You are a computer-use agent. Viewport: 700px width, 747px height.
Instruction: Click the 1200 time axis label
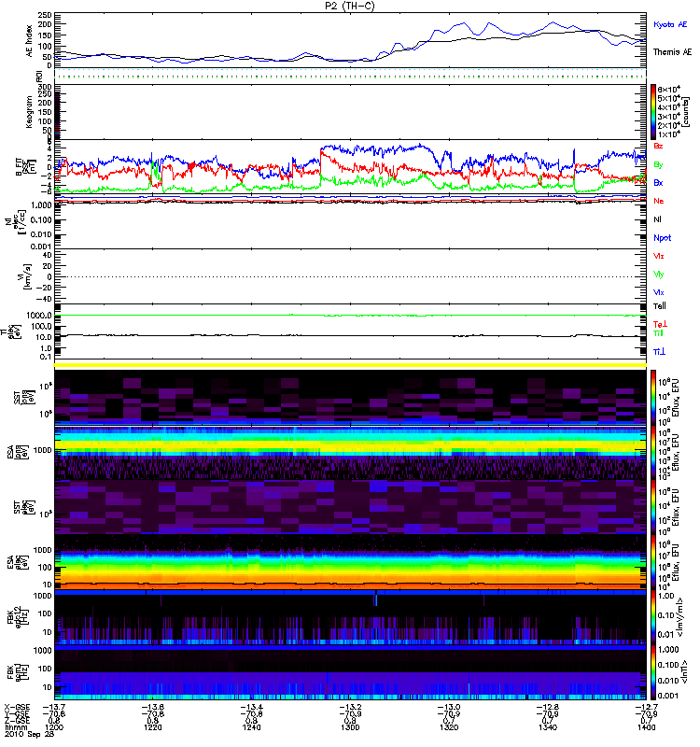(54, 727)
